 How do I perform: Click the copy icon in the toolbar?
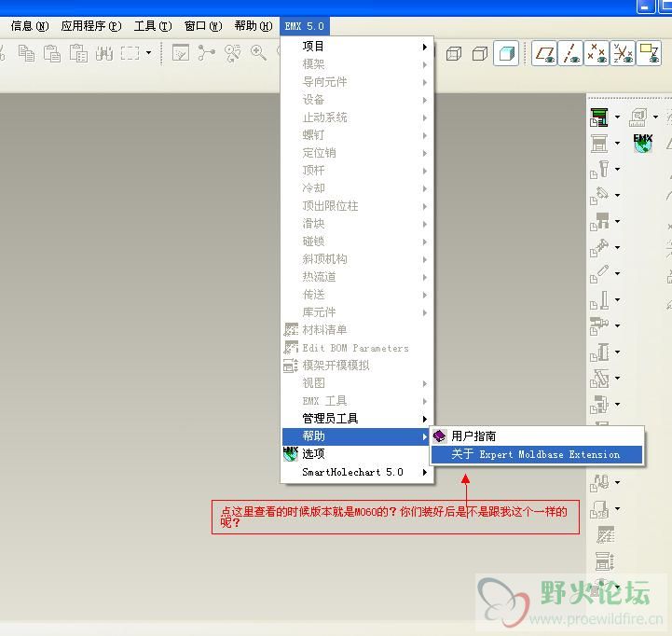[x=26, y=53]
